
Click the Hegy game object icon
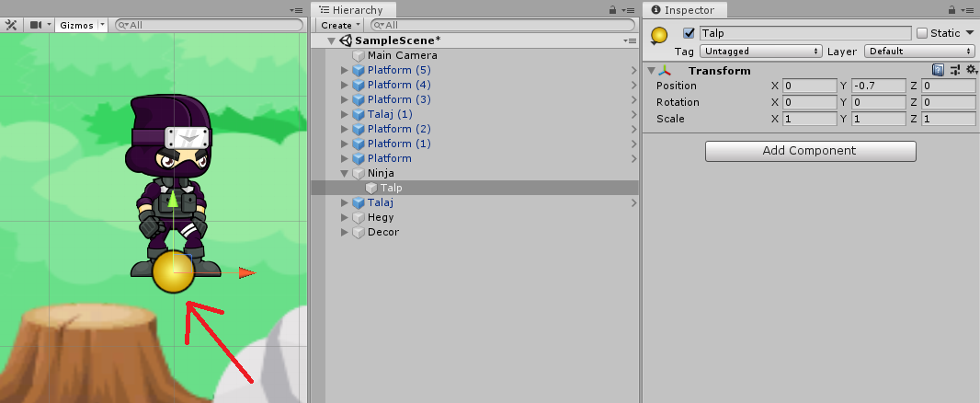(359, 217)
